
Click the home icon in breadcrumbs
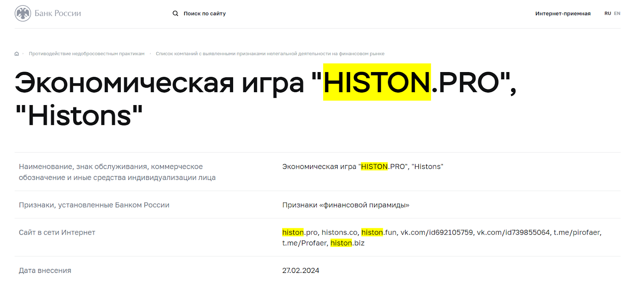(17, 54)
